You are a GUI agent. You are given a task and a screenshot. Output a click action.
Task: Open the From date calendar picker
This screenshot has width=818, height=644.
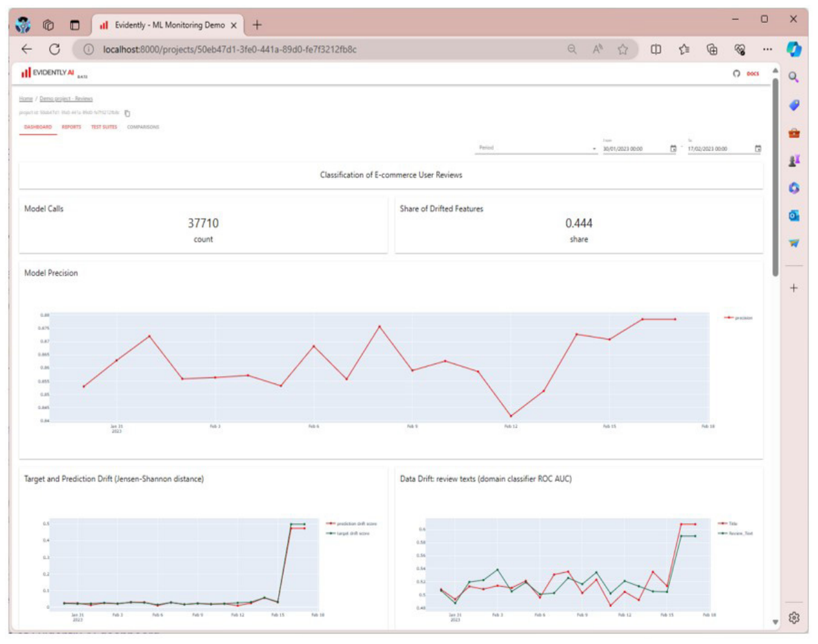click(x=673, y=148)
